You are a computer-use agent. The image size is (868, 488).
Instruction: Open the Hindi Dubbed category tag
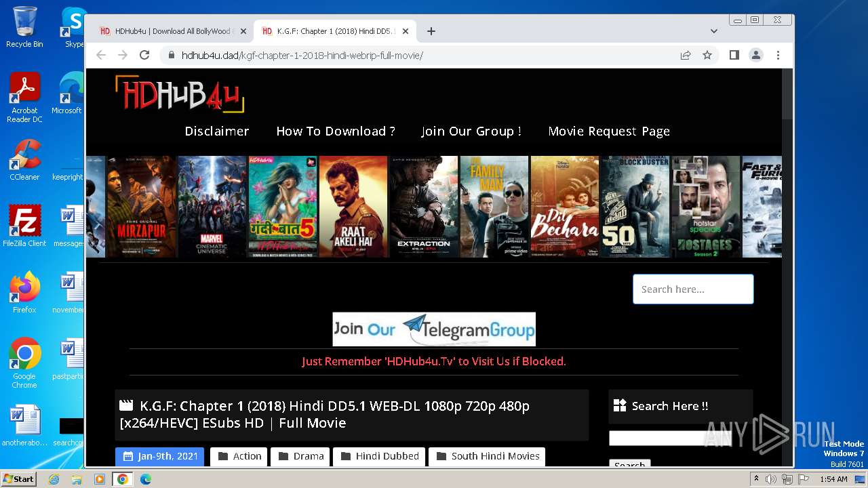click(379, 456)
